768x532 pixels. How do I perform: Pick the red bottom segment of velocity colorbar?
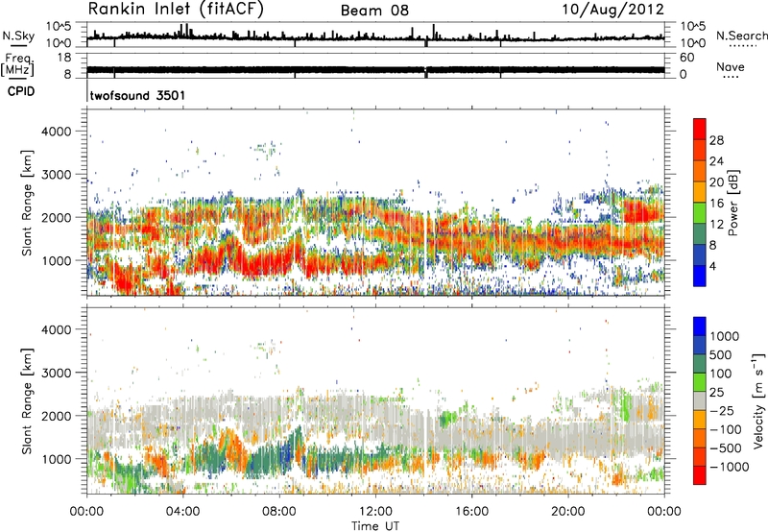coord(700,474)
